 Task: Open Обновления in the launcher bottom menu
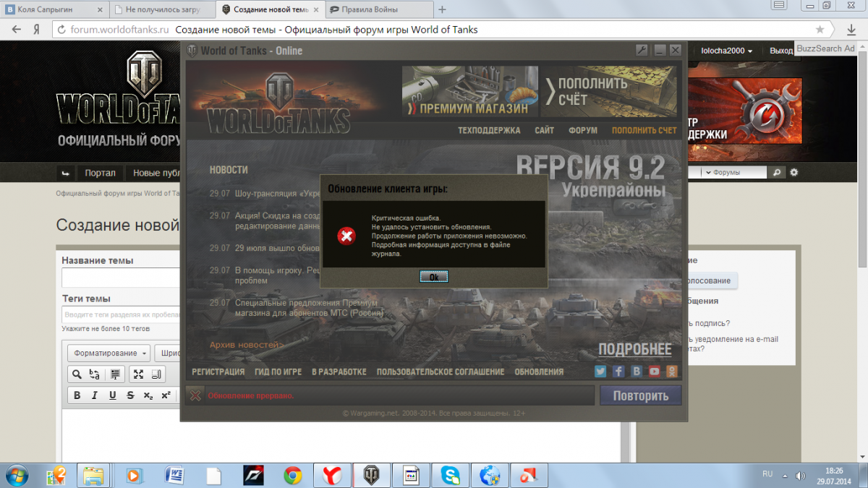tap(539, 372)
